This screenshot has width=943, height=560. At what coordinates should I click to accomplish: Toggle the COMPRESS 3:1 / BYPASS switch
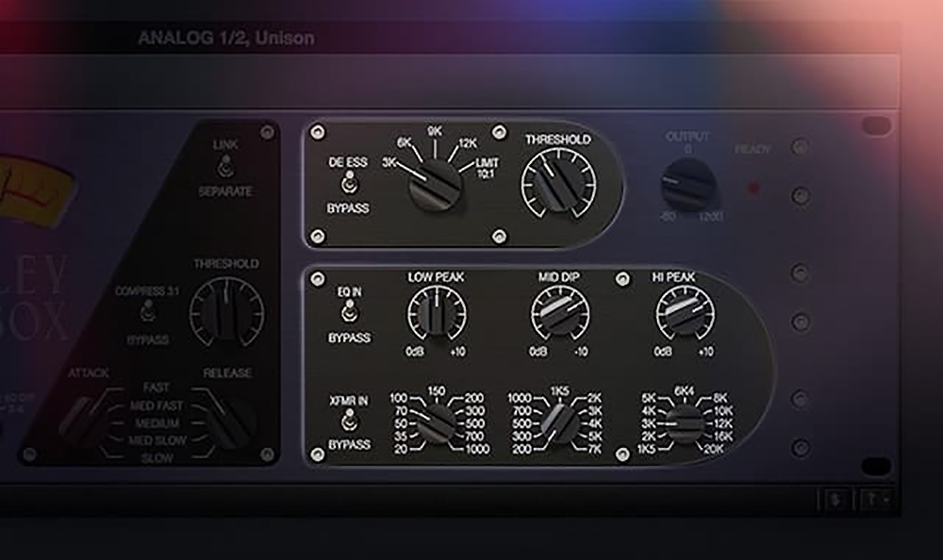click(x=146, y=314)
